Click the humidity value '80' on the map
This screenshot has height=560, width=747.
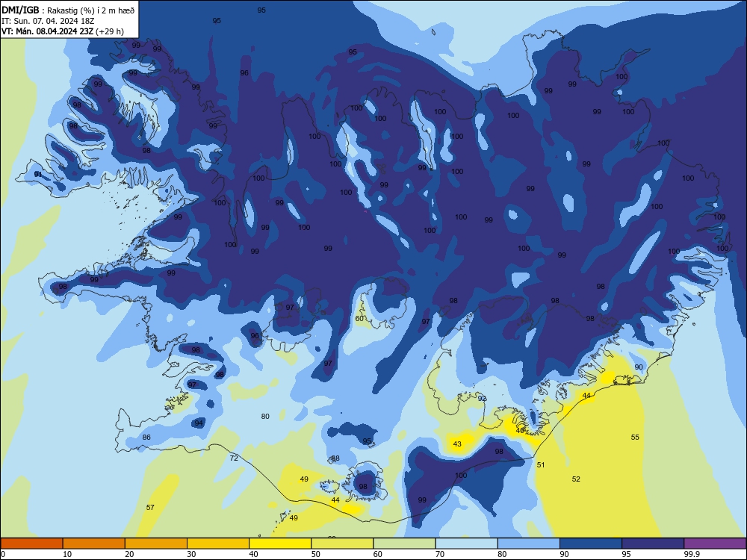[265, 416]
